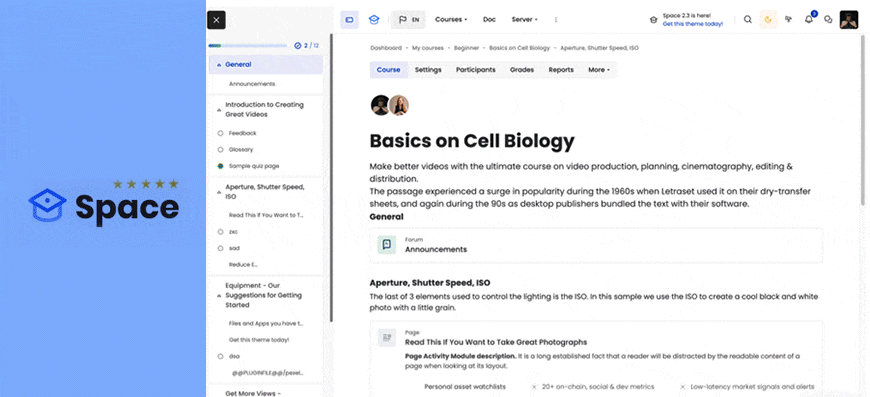Click the Space logo graduation cap
Screen dimensions: 870x397
click(48, 206)
